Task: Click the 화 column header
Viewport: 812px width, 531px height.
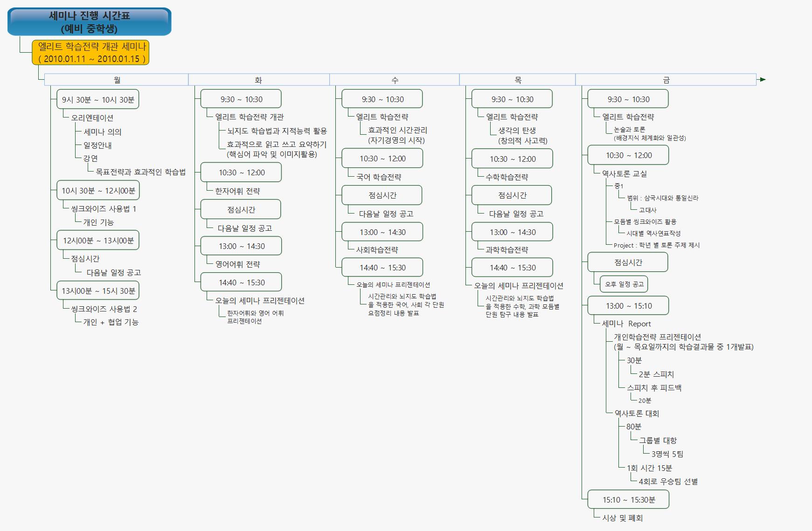Action: [x=258, y=80]
